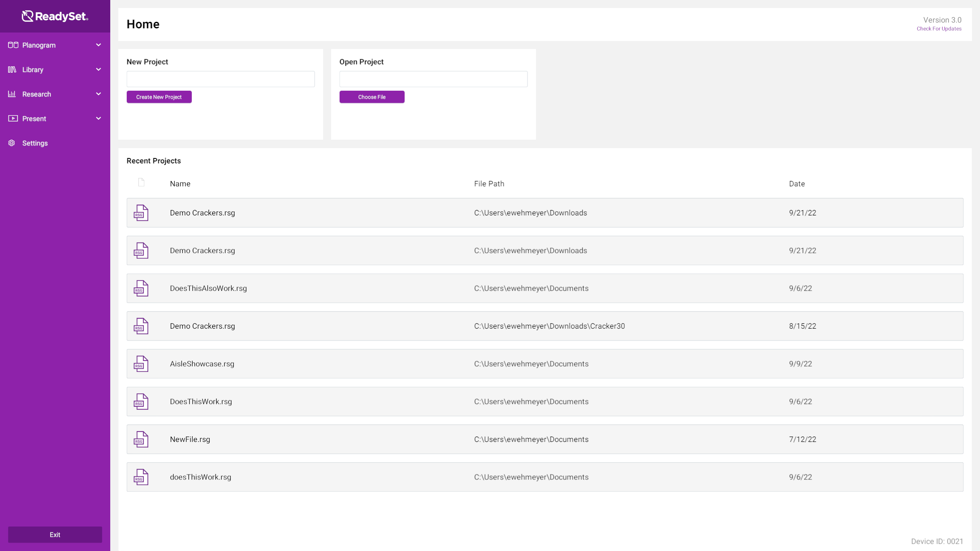
Task: Expand the Library menu chevron
Action: click(x=98, y=70)
